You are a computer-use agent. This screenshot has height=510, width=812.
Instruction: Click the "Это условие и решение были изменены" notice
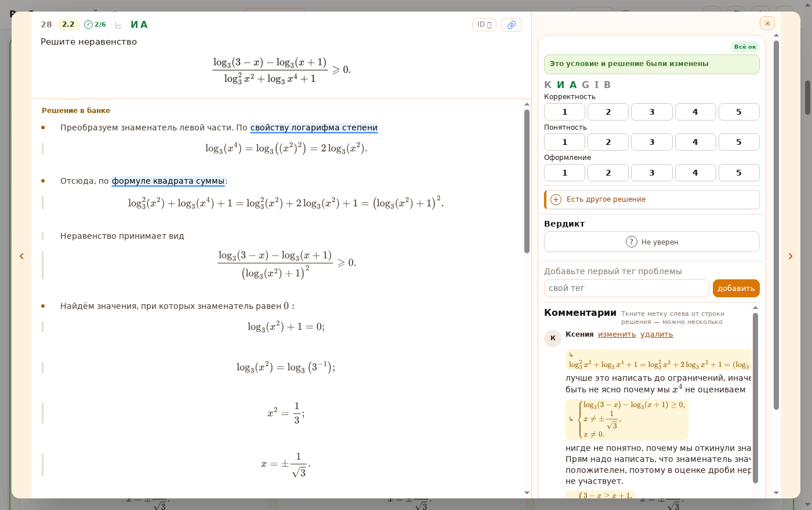click(x=652, y=64)
